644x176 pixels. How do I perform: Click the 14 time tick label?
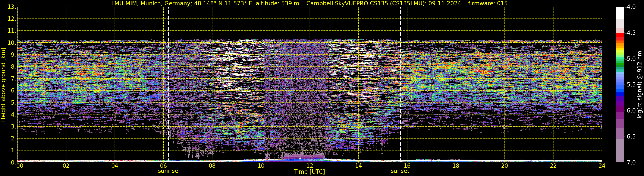coord(358,166)
